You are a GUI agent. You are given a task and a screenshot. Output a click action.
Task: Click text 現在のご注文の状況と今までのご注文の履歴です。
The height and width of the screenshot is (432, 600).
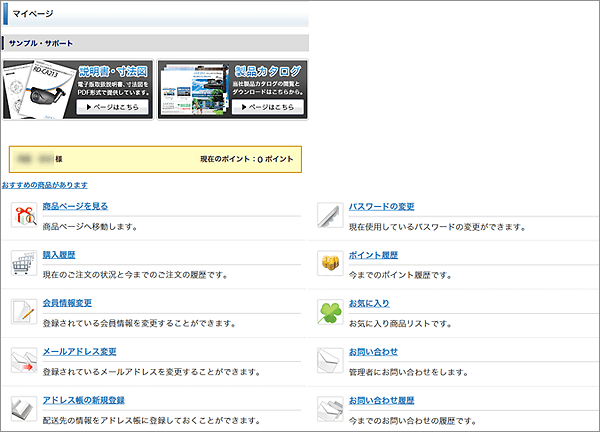click(135, 275)
